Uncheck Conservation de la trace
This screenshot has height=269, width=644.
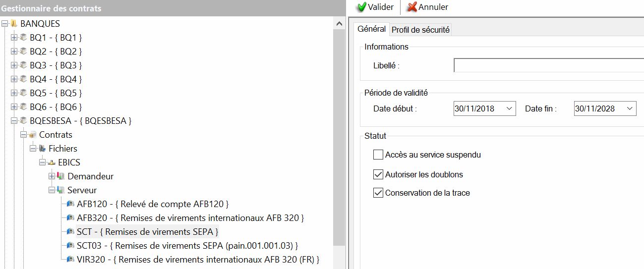click(x=378, y=193)
